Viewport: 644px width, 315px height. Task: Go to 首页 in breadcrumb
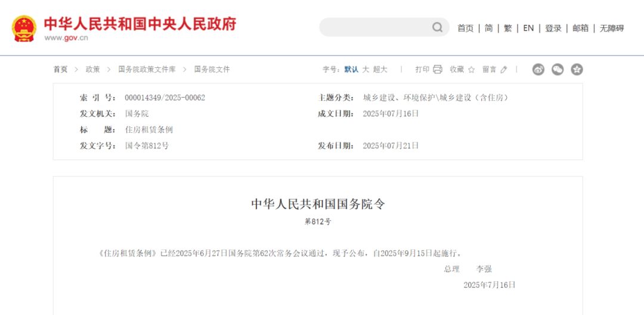pos(60,69)
